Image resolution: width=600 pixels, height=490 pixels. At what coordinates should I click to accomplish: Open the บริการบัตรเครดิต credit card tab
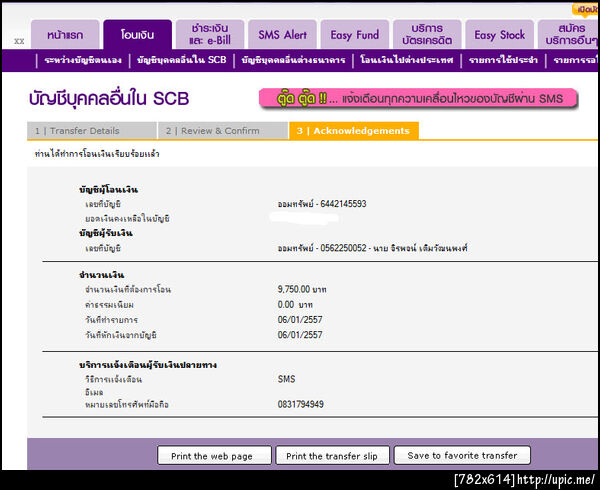pyautogui.click(x=427, y=34)
